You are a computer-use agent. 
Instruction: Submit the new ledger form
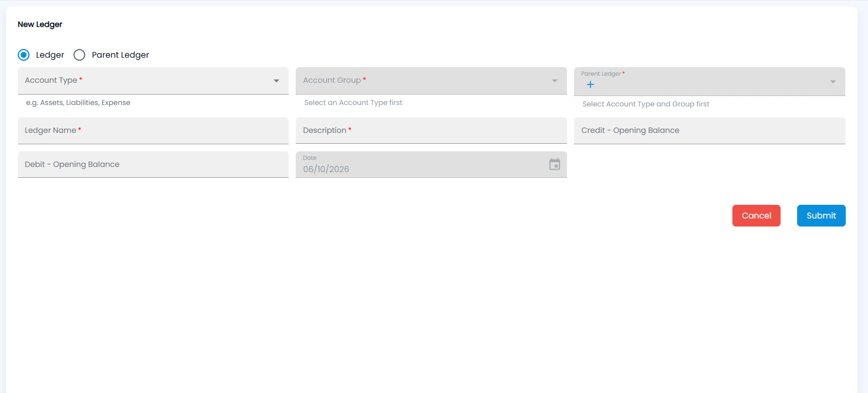pos(821,216)
